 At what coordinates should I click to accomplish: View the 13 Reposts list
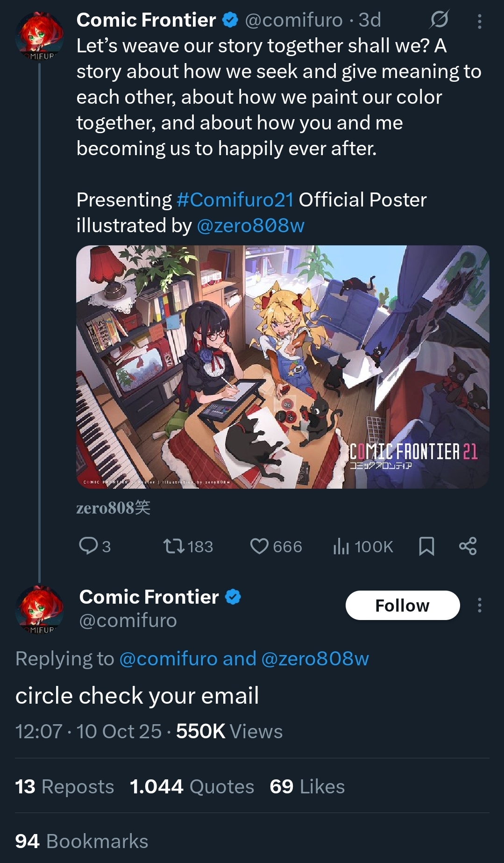coord(64,786)
